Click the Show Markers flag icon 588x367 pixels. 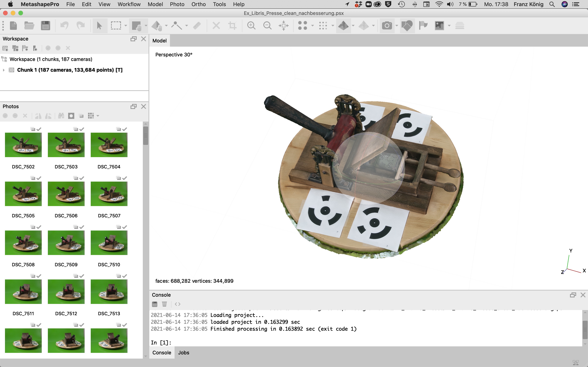[423, 25]
